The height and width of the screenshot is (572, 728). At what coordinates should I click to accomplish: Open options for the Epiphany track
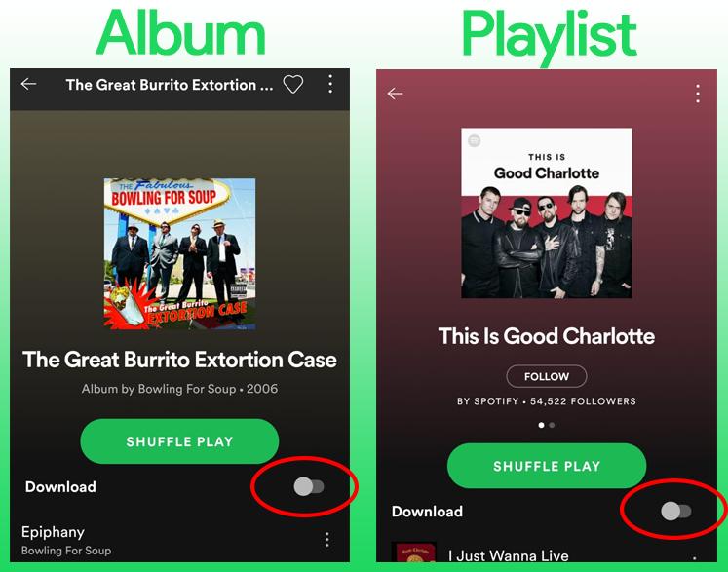327,540
